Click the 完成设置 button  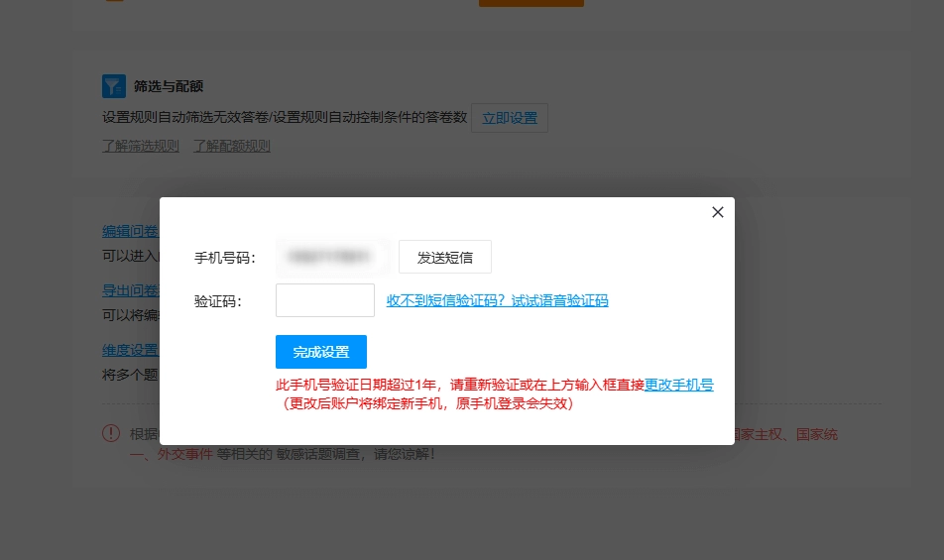click(x=321, y=352)
